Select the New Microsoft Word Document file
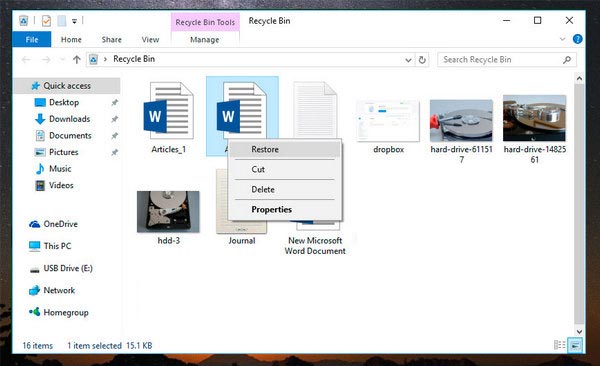The width and height of the screenshot is (600, 366). (x=315, y=245)
